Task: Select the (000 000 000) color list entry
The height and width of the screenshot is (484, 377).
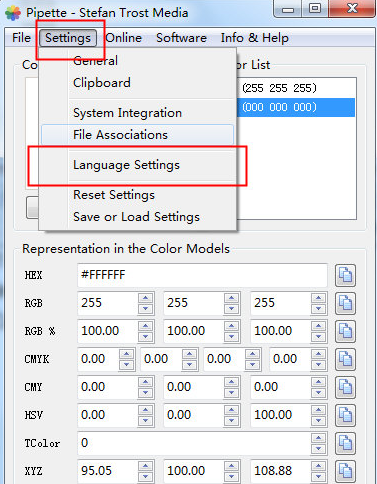Action: [x=296, y=107]
